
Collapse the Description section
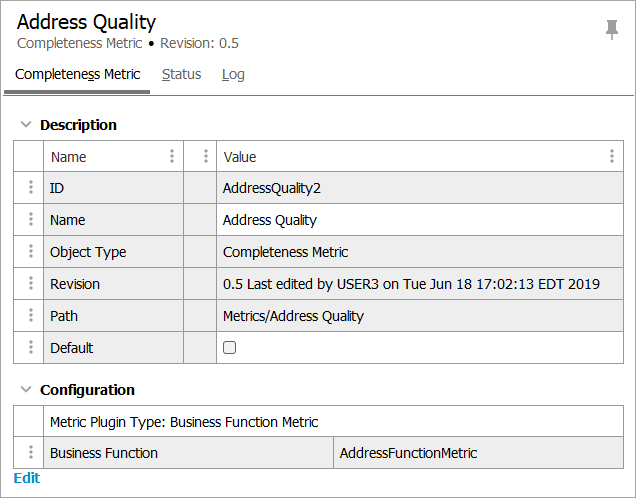(26, 125)
